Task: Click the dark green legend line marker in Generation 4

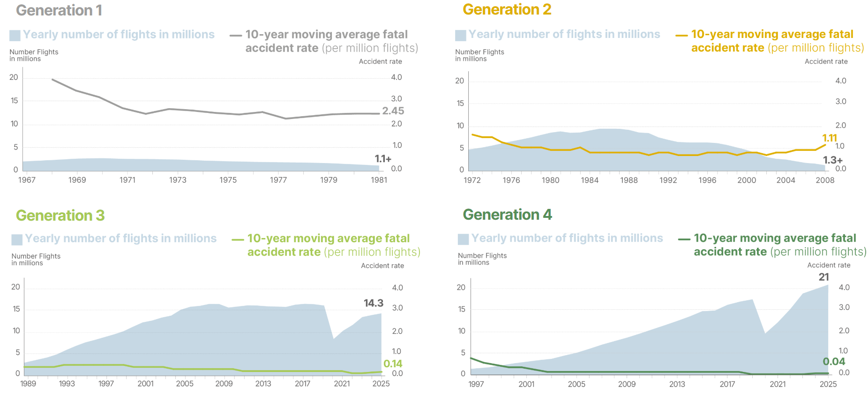Action: tap(684, 239)
